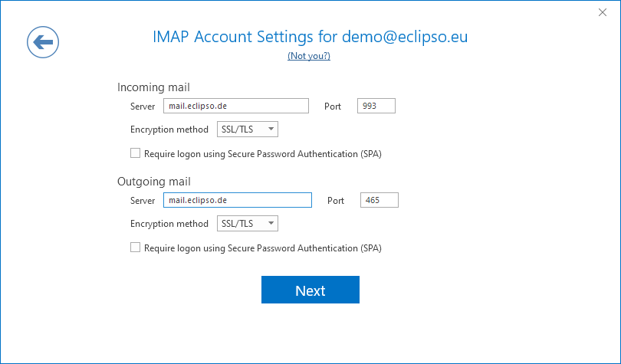Viewport: 621px width, 364px height.
Task: Go back using the left arrow icon
Action: point(43,41)
